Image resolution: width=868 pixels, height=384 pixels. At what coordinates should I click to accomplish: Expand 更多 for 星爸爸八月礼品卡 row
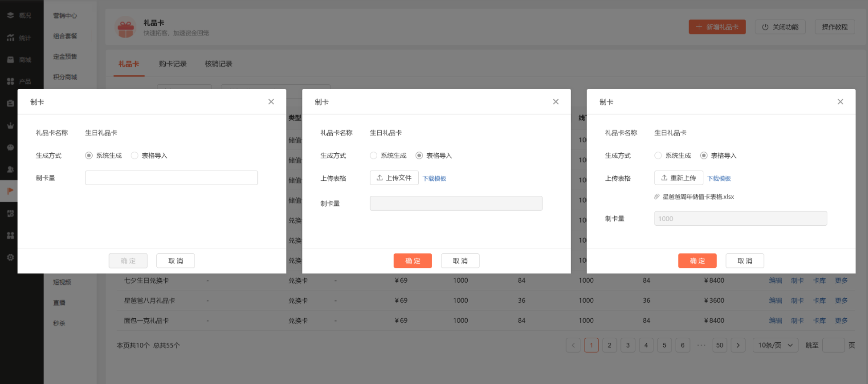[841, 301]
